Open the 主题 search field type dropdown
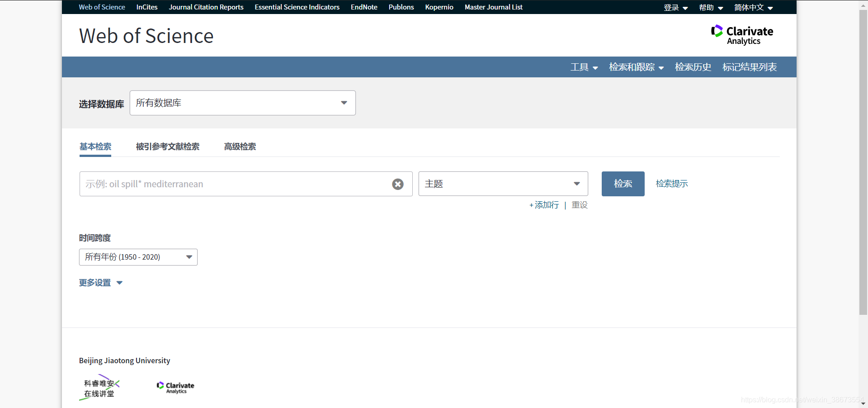The image size is (868, 408). pyautogui.click(x=503, y=184)
